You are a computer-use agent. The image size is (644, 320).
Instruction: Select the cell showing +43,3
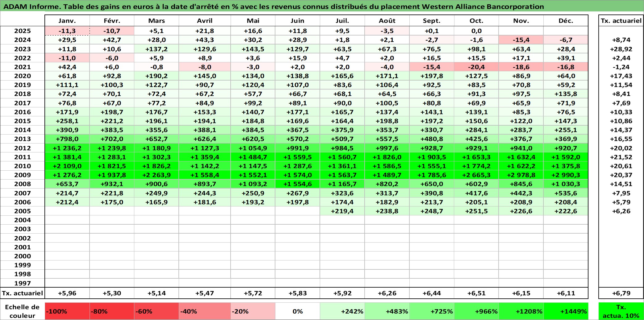[x=205, y=40]
